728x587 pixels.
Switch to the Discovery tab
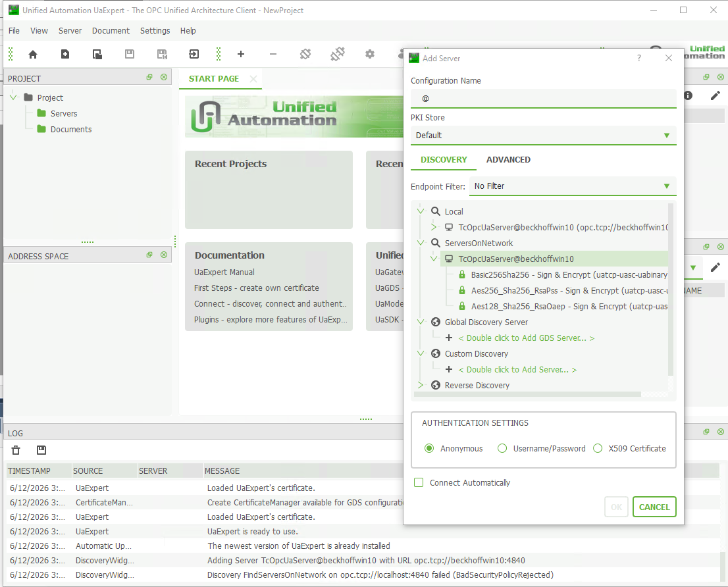[444, 160]
